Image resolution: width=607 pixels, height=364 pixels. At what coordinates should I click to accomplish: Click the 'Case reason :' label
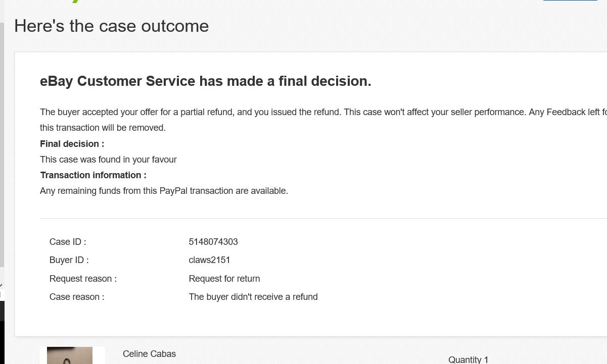[76, 297]
